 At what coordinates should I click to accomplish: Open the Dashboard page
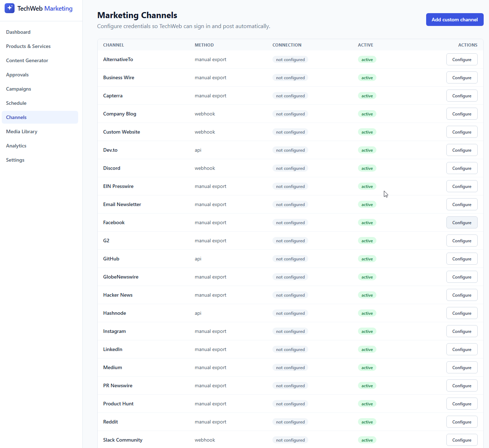40,32
